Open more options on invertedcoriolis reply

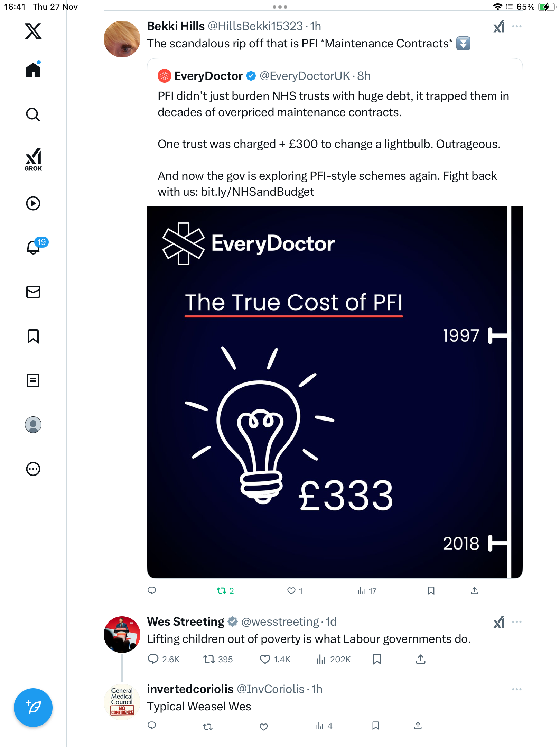pos(517,689)
